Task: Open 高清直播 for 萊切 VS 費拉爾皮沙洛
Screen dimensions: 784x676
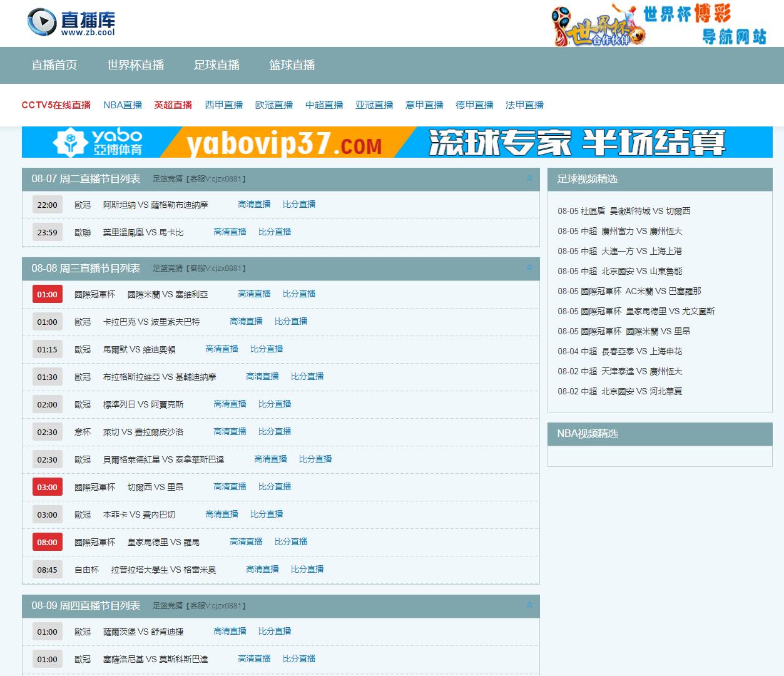Action: click(x=230, y=432)
